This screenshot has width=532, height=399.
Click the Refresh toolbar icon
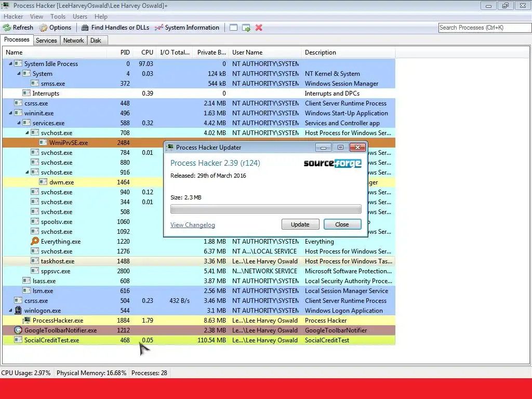click(x=7, y=28)
